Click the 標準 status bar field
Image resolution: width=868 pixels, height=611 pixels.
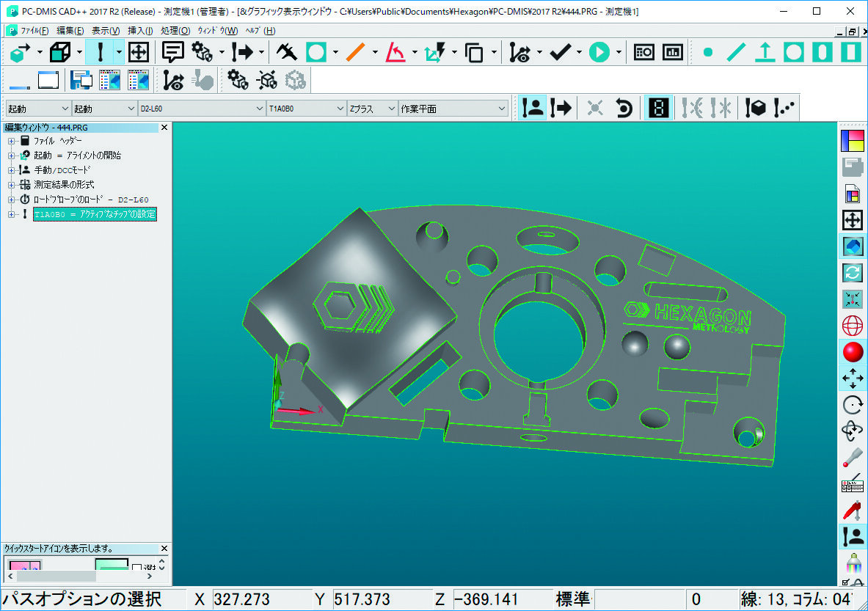[572, 599]
